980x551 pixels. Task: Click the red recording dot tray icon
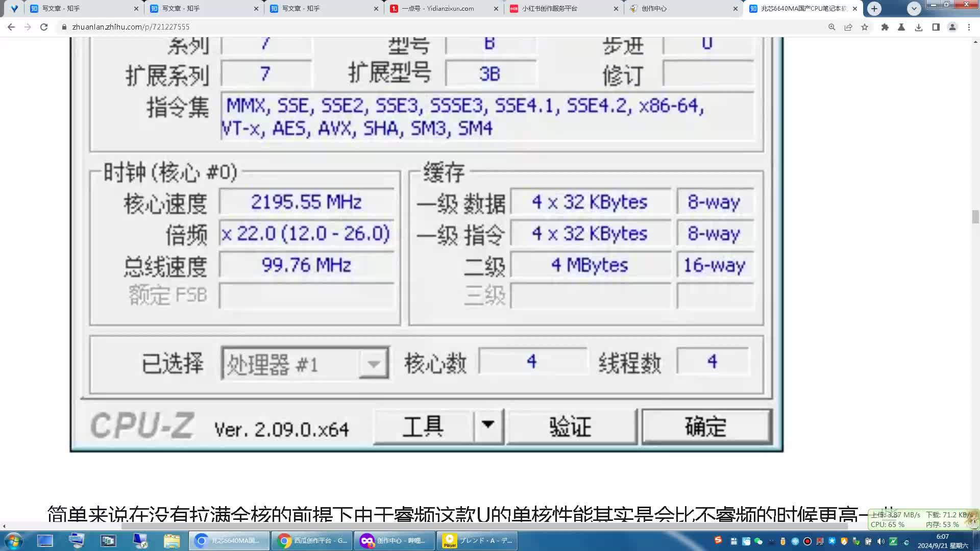(x=807, y=541)
